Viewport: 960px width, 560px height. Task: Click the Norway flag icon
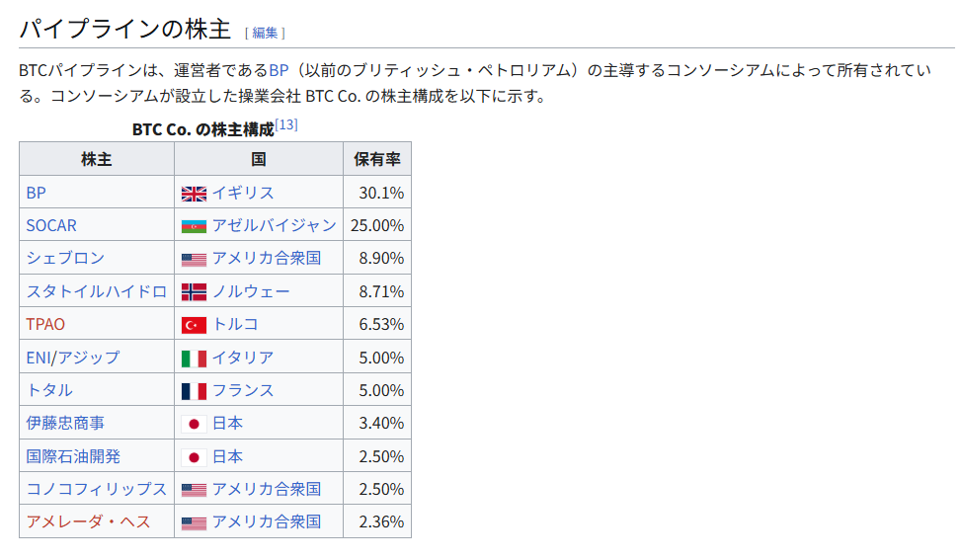194,291
